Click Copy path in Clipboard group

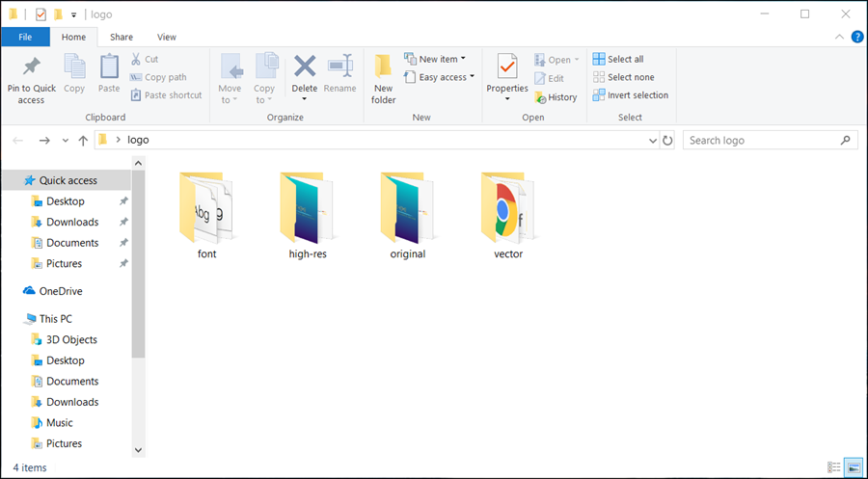(158, 77)
